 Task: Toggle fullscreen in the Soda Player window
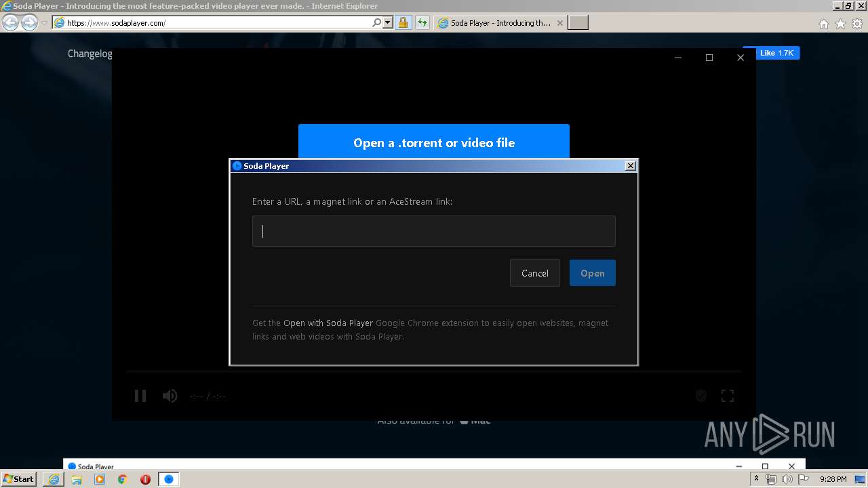[727, 396]
